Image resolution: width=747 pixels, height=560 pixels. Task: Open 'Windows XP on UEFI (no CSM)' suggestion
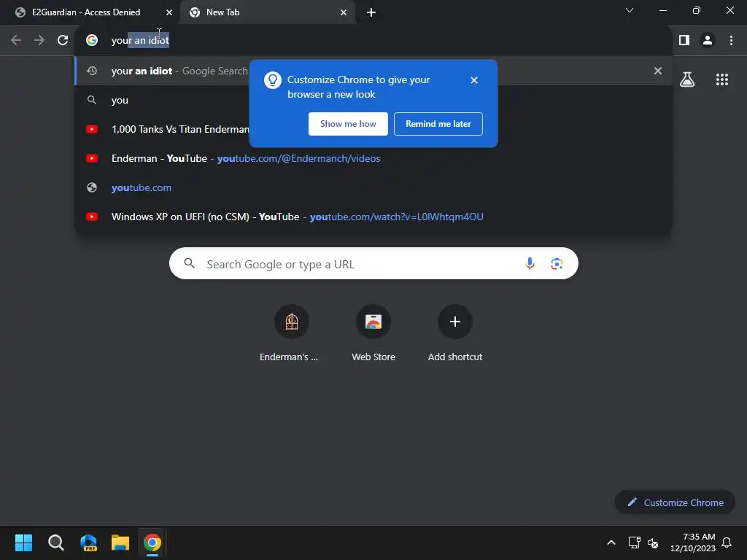(373, 217)
